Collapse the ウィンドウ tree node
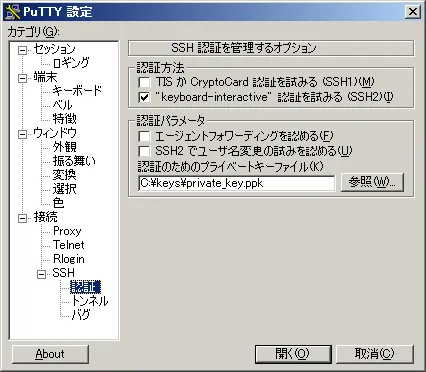The image size is (426, 372). tap(22, 134)
